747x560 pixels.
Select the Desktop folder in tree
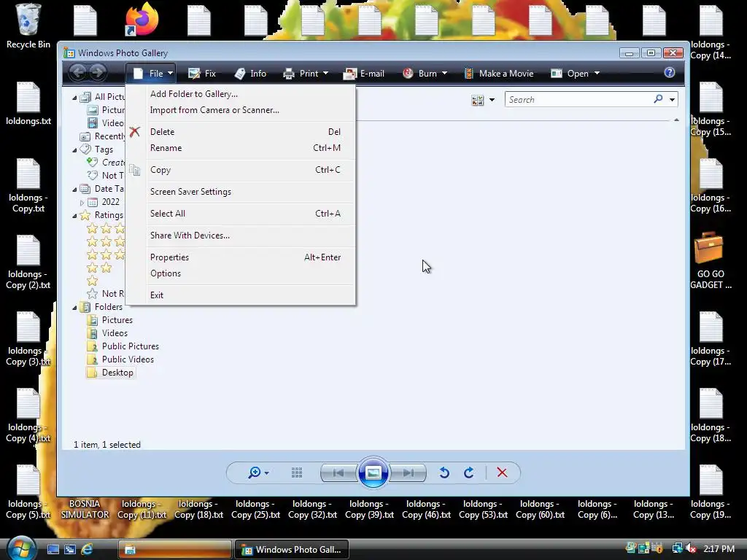point(111,373)
